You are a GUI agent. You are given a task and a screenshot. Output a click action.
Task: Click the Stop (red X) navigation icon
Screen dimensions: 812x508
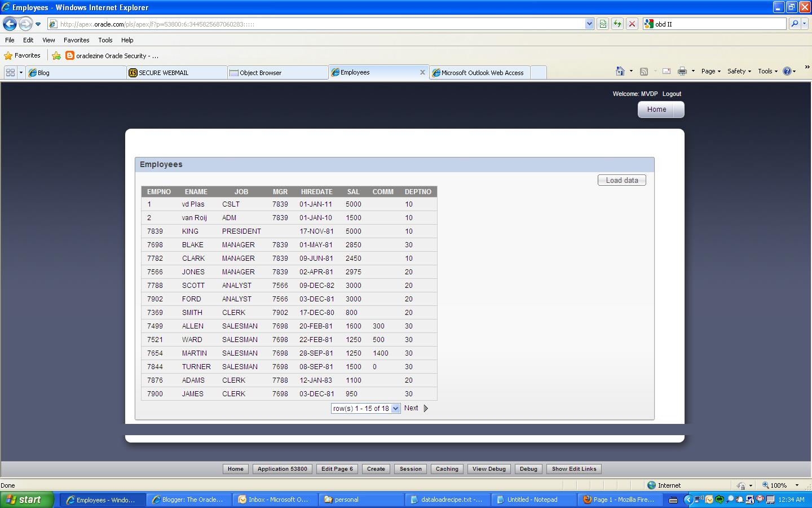pos(631,23)
